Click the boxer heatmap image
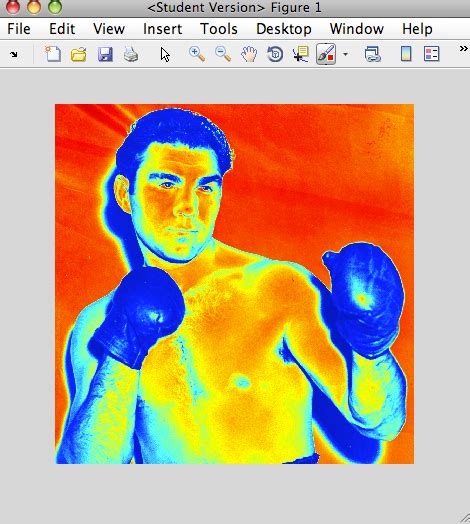This screenshot has width=470, height=524. (x=234, y=284)
